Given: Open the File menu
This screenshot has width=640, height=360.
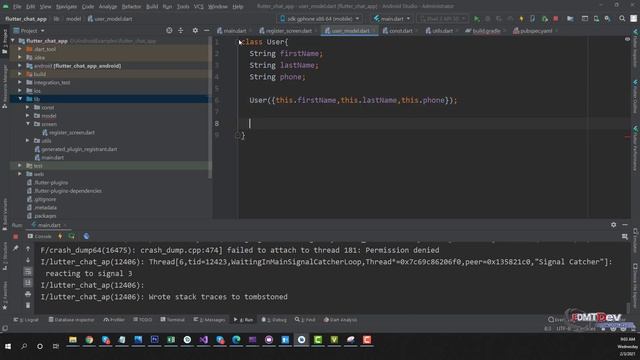Looking at the screenshot, I should (x=17, y=7).
